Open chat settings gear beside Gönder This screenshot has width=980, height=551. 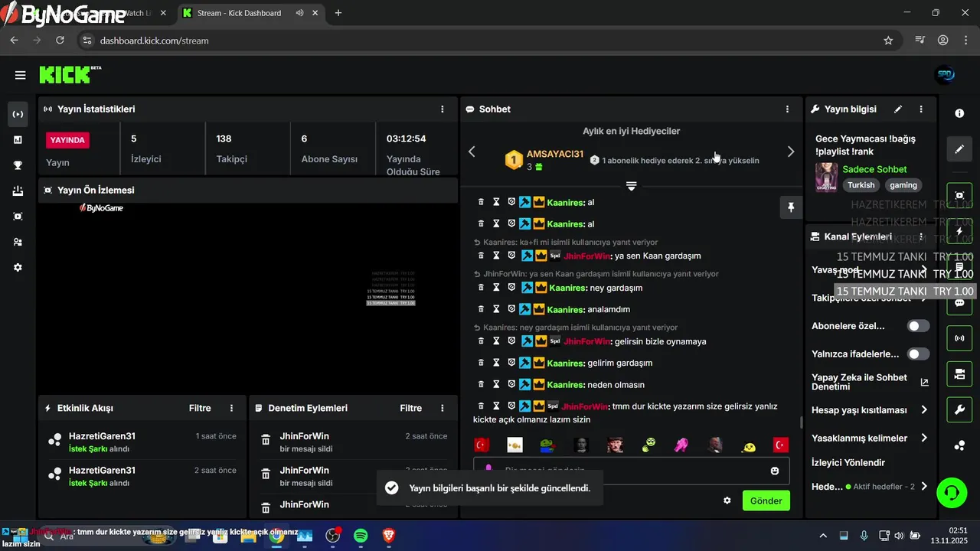[727, 500]
